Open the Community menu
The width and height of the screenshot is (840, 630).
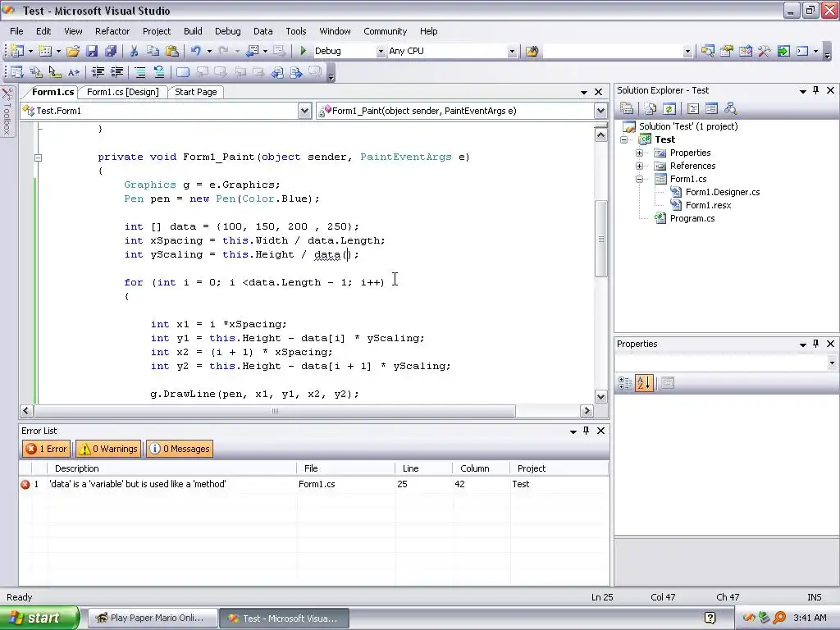386,31
